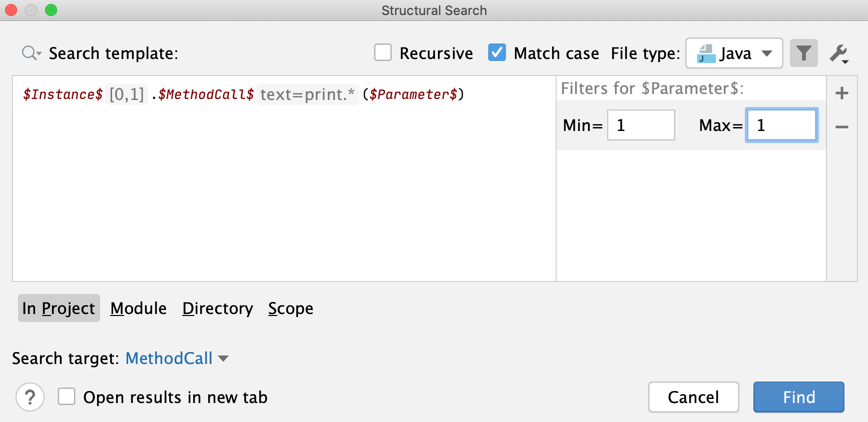Click the Max count input field
The image size is (868, 422).
click(781, 125)
